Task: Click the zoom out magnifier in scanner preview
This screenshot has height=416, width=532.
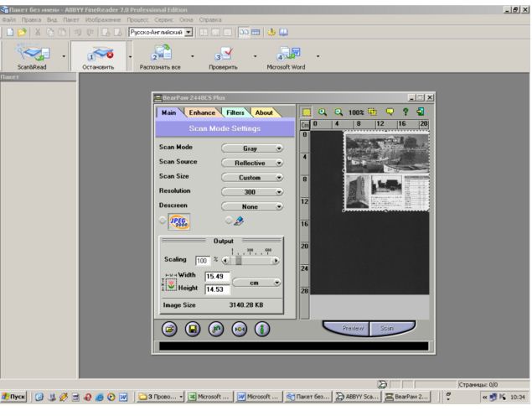Action: (x=338, y=112)
